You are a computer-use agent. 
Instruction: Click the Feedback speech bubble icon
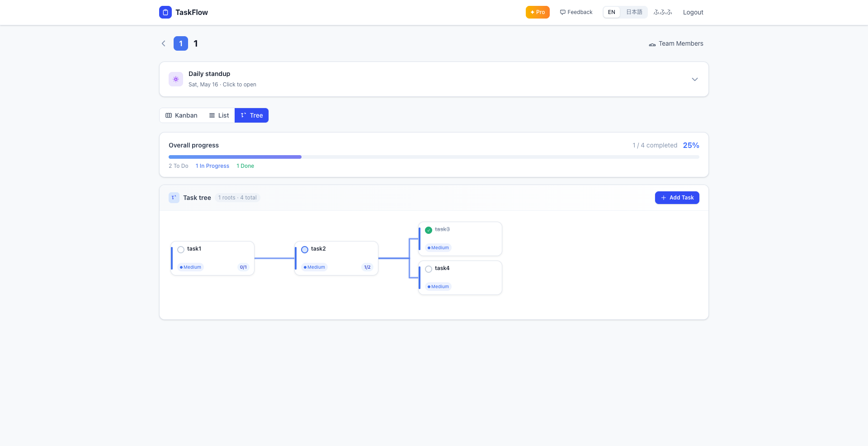[x=563, y=12]
